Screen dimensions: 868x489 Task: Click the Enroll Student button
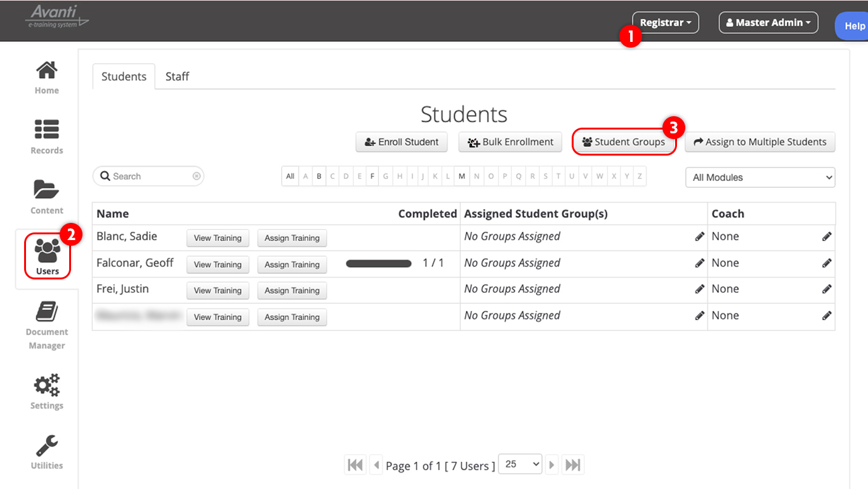tap(402, 142)
